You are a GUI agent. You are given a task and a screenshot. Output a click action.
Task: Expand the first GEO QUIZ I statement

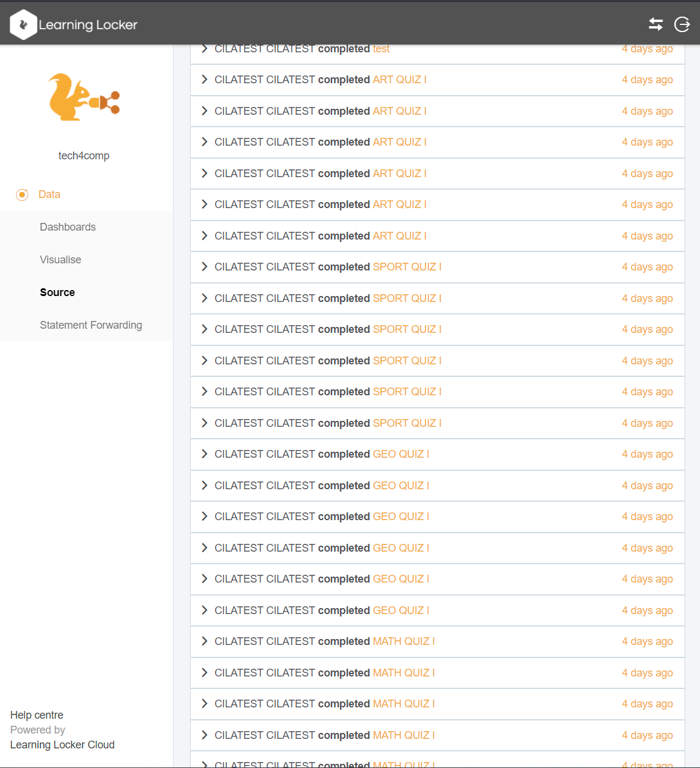(x=204, y=454)
